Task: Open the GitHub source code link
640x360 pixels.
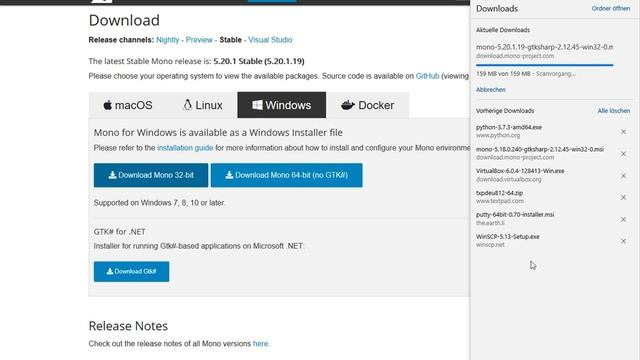Action: coord(427,76)
